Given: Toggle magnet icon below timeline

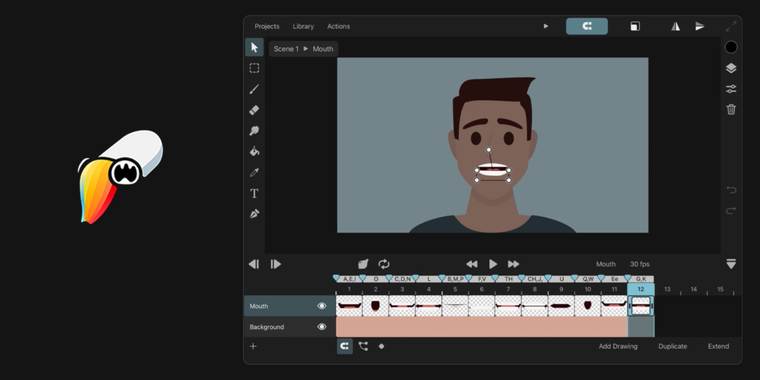Looking at the screenshot, I should pos(345,346).
